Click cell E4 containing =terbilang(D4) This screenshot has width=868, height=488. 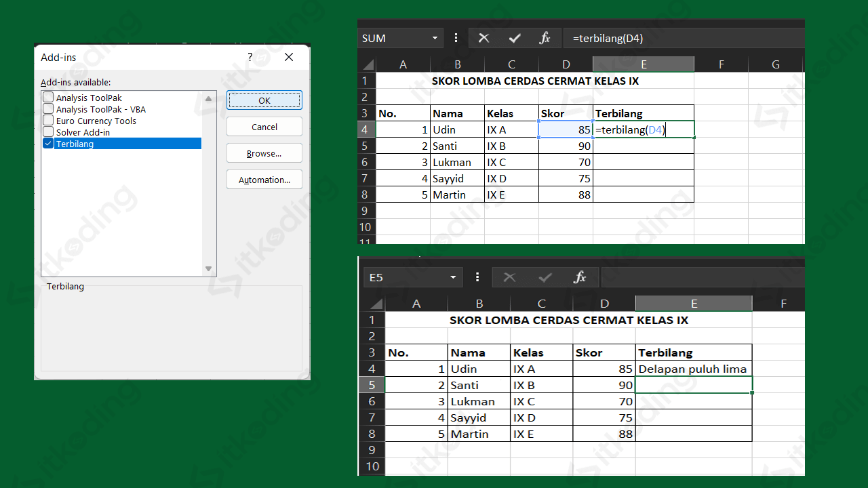pos(644,129)
